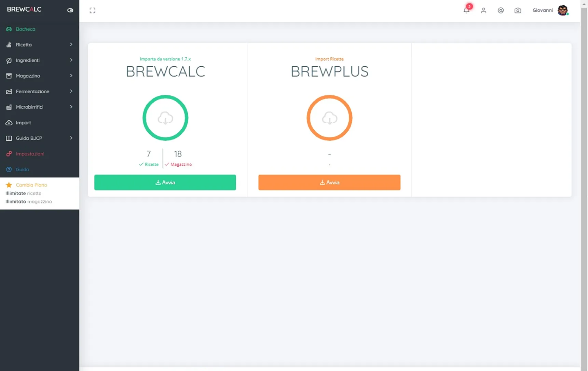588x371 pixels.
Task: Open the notifications bell icon
Action: pyautogui.click(x=466, y=10)
